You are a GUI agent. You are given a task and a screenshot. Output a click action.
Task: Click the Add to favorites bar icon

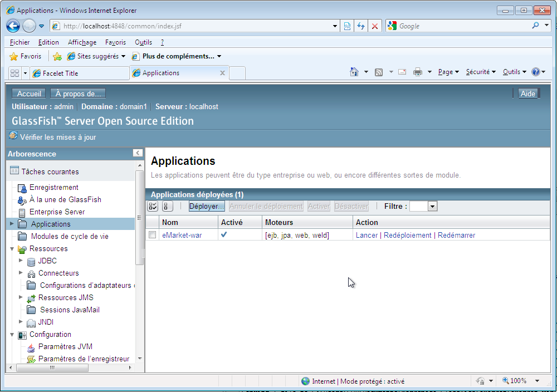[57, 56]
